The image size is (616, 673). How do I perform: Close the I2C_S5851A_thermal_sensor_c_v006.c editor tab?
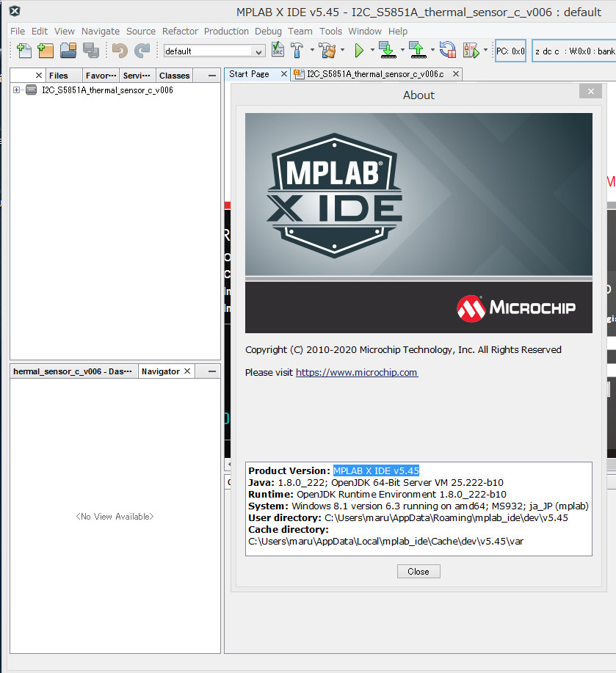(x=456, y=74)
